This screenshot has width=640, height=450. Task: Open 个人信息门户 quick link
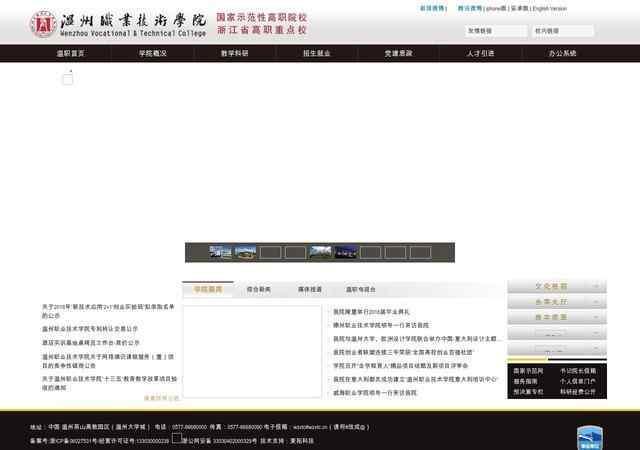[578, 381]
